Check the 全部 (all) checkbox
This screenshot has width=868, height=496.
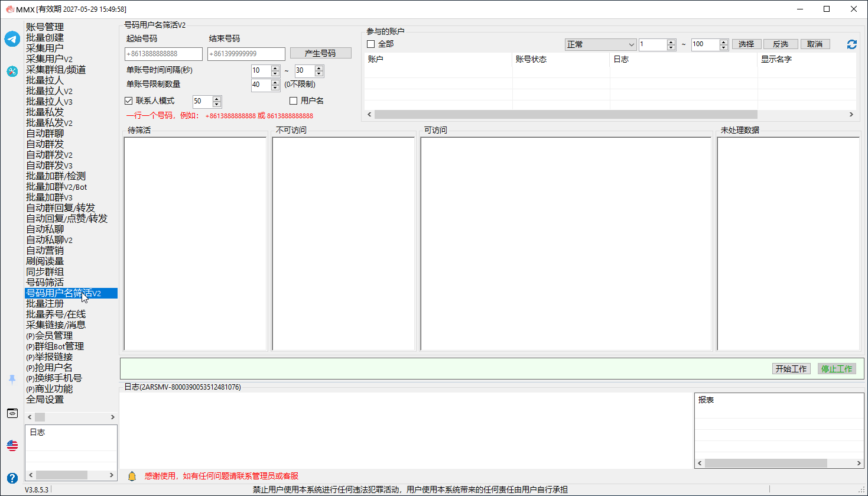(371, 44)
